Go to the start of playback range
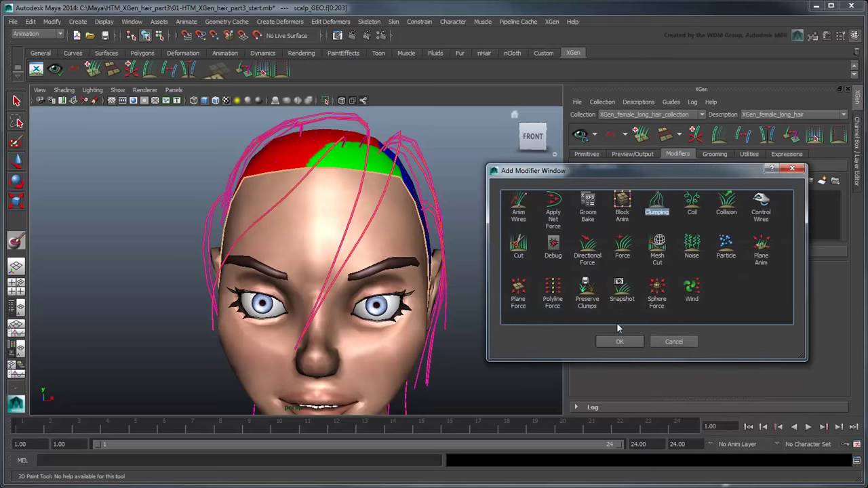Viewport: 868px width, 488px height. coord(748,426)
